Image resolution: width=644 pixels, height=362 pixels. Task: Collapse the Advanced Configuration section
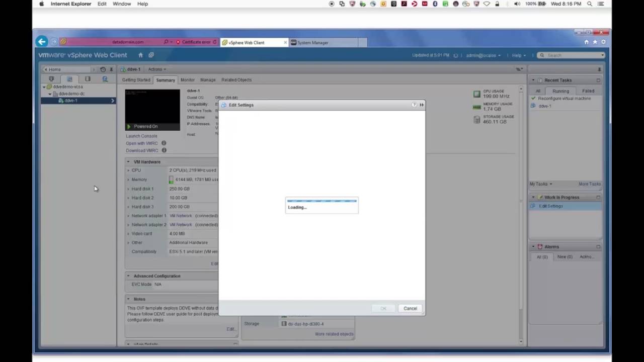pyautogui.click(x=128, y=276)
